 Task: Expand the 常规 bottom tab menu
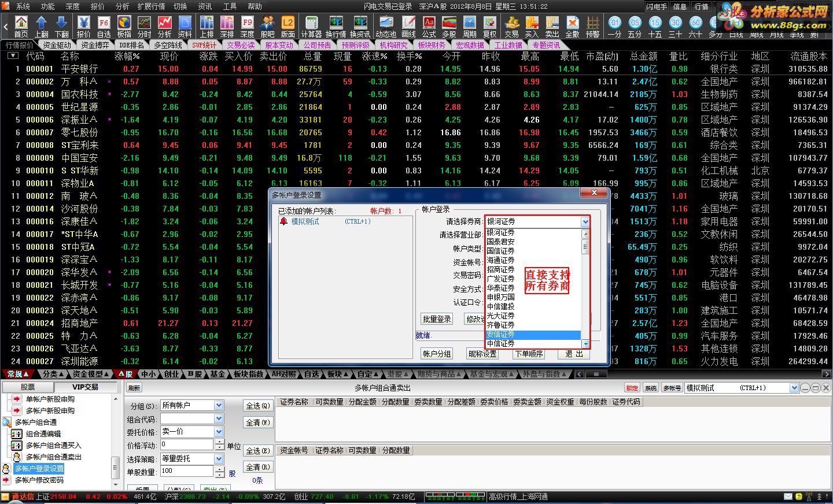pyautogui.click(x=19, y=374)
